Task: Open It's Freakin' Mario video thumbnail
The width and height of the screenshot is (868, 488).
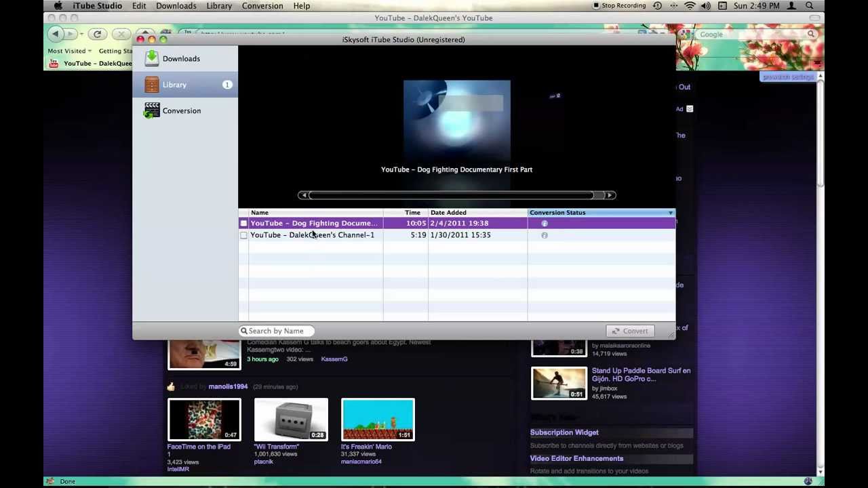Action: point(378,420)
